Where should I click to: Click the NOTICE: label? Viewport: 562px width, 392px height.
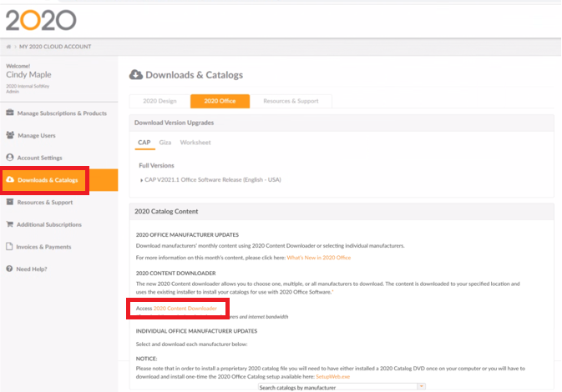(x=147, y=359)
